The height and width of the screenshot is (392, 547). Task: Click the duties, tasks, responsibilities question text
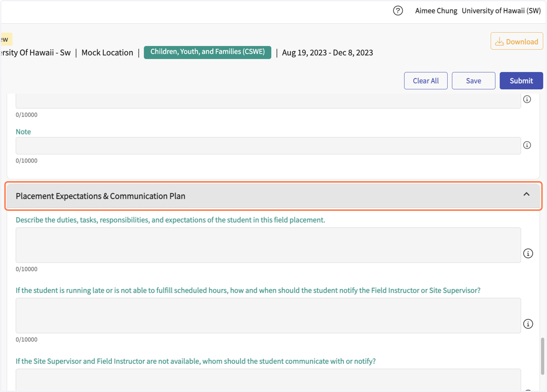[170, 220]
